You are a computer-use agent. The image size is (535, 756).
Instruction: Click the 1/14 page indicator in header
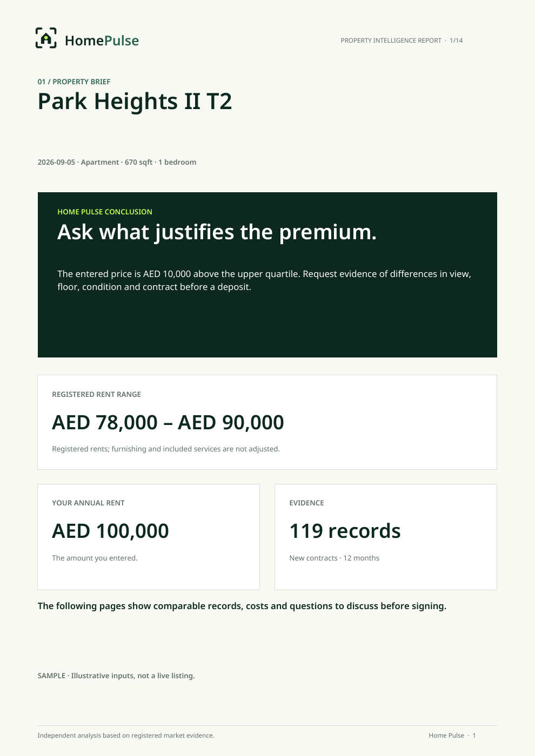click(456, 40)
